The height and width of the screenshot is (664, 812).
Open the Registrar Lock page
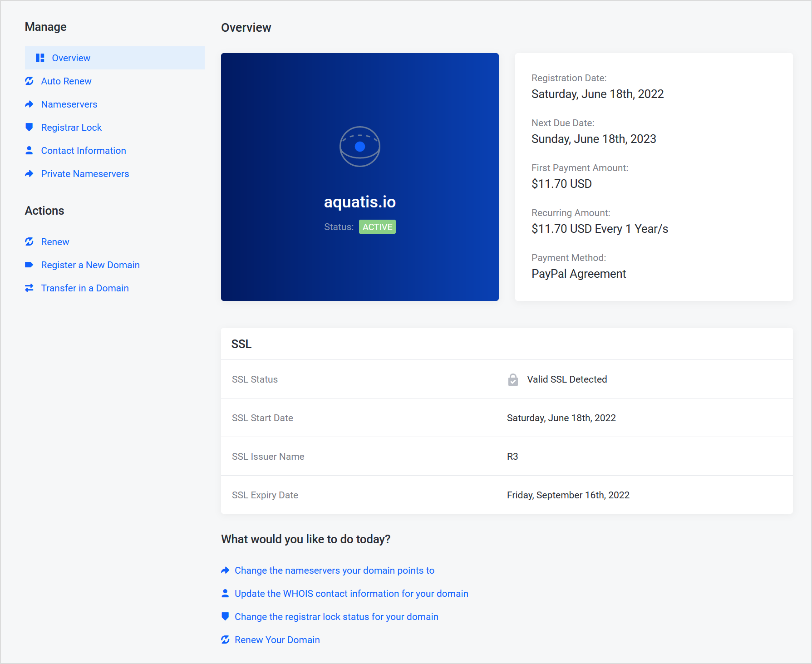71,127
